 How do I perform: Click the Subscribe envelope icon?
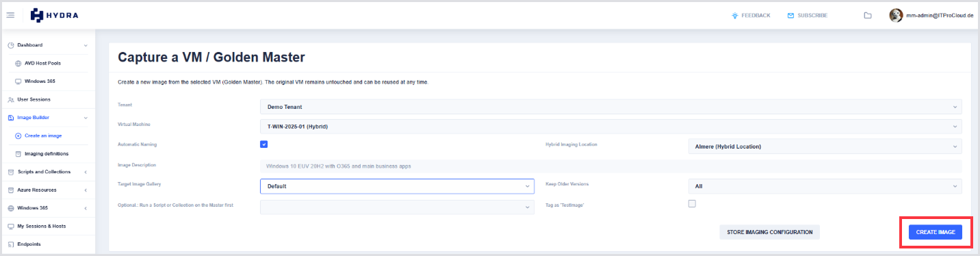pos(790,15)
